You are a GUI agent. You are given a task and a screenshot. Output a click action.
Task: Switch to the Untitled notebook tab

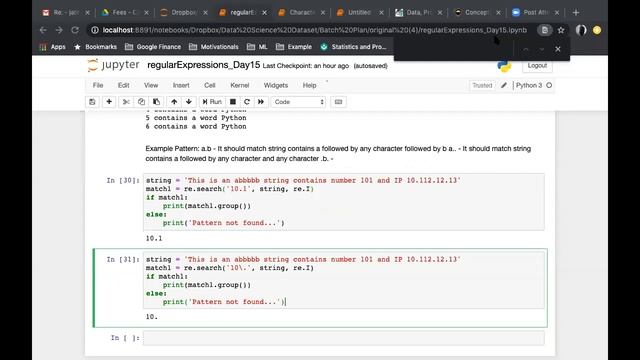(x=359, y=13)
